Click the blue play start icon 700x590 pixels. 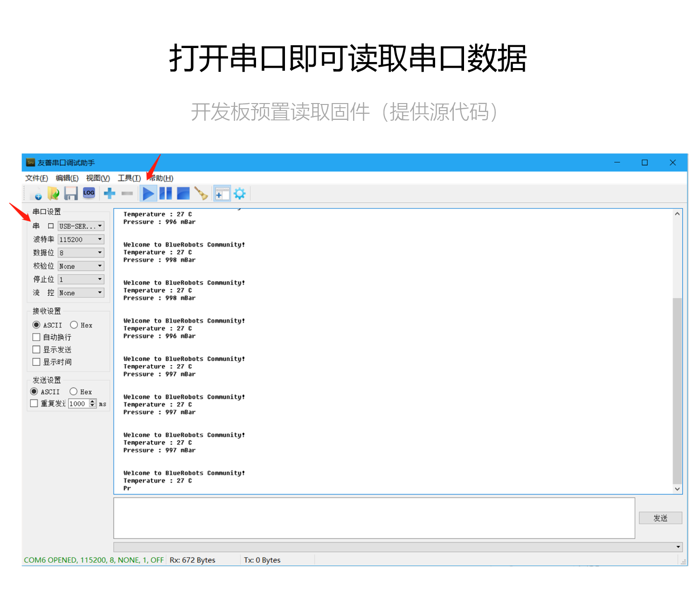coord(148,193)
